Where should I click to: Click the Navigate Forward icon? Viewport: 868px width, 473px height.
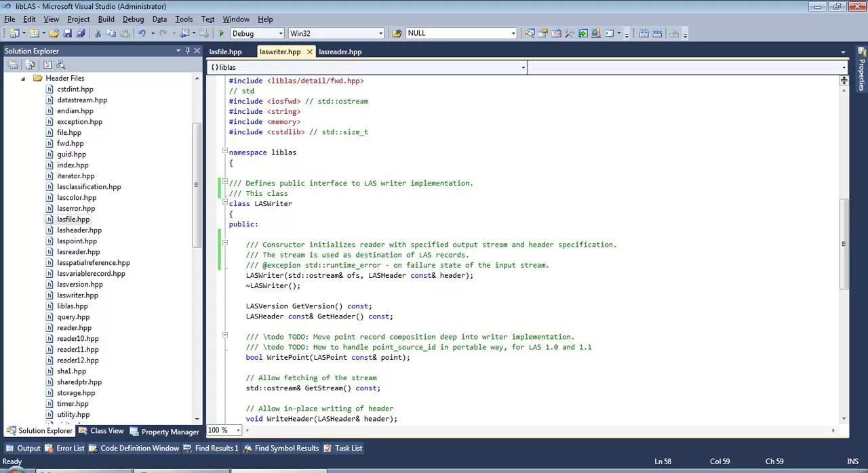click(203, 33)
